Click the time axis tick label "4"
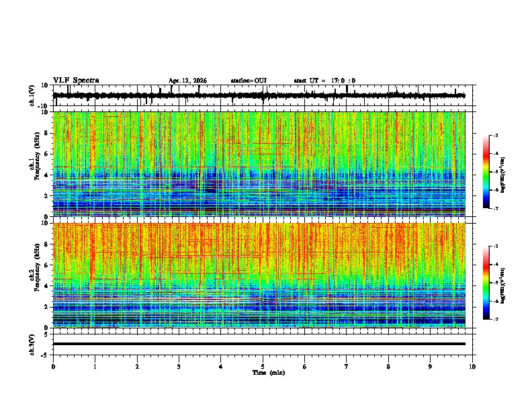Image resolution: width=532 pixels, height=411 pixels. (x=221, y=367)
